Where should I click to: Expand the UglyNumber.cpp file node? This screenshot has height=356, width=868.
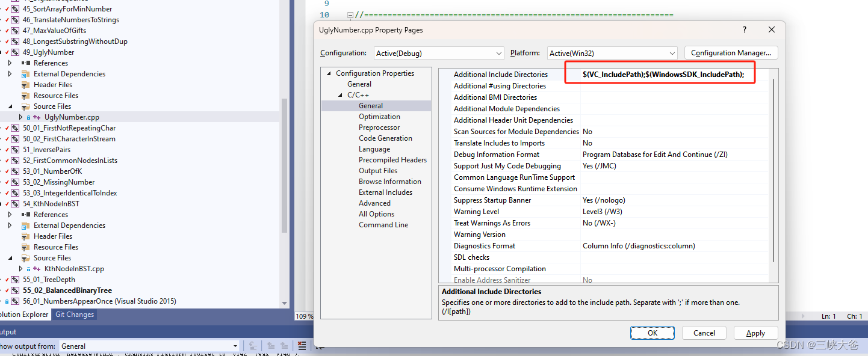click(x=20, y=117)
